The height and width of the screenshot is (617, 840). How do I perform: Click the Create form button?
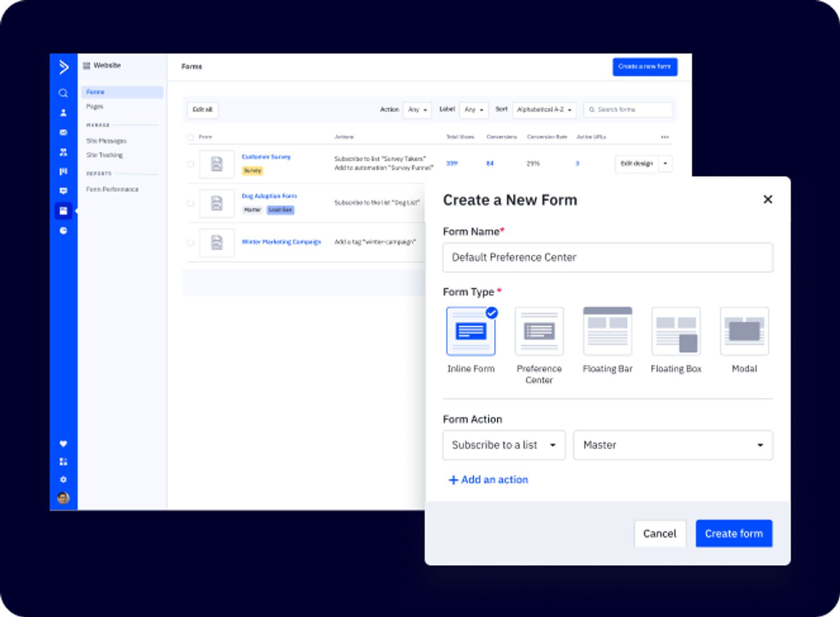coord(733,534)
